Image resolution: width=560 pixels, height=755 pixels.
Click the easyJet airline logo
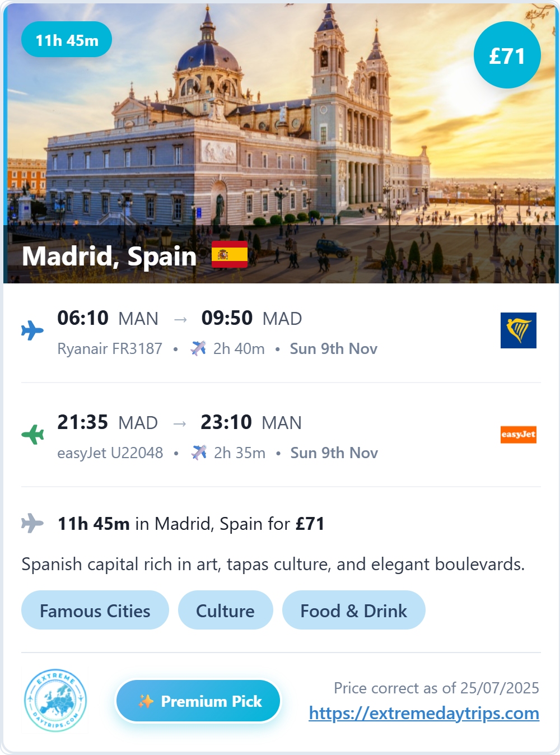coord(518,435)
